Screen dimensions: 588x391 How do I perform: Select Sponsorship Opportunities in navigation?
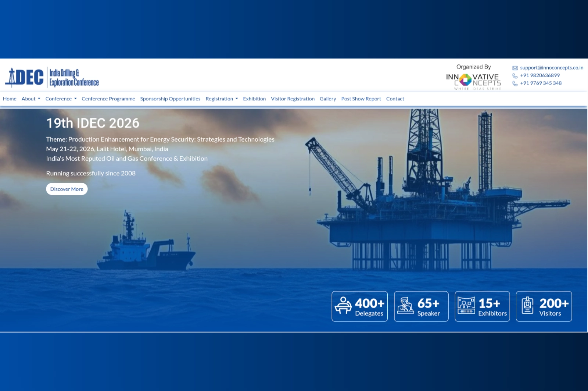(x=170, y=99)
